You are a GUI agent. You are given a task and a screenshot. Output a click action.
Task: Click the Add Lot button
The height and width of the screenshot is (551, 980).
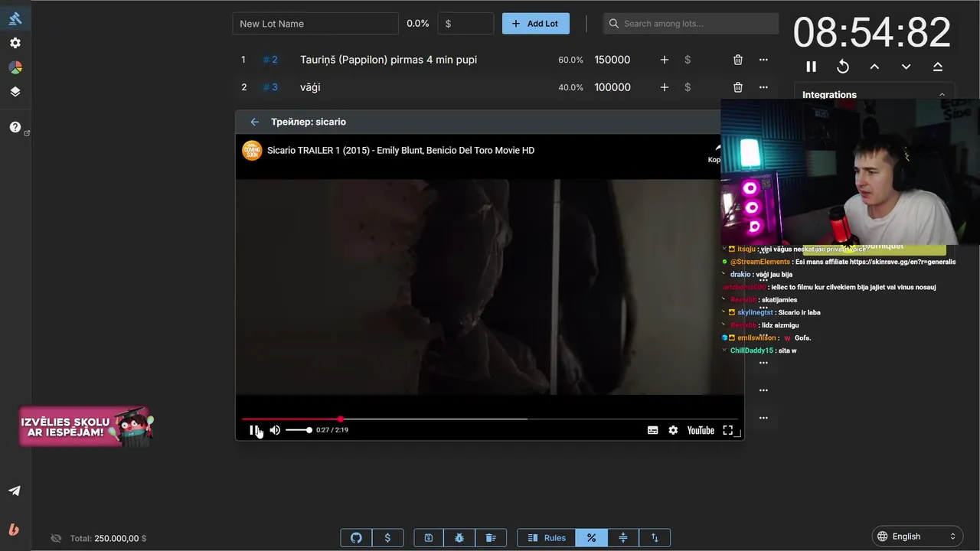pyautogui.click(x=535, y=24)
